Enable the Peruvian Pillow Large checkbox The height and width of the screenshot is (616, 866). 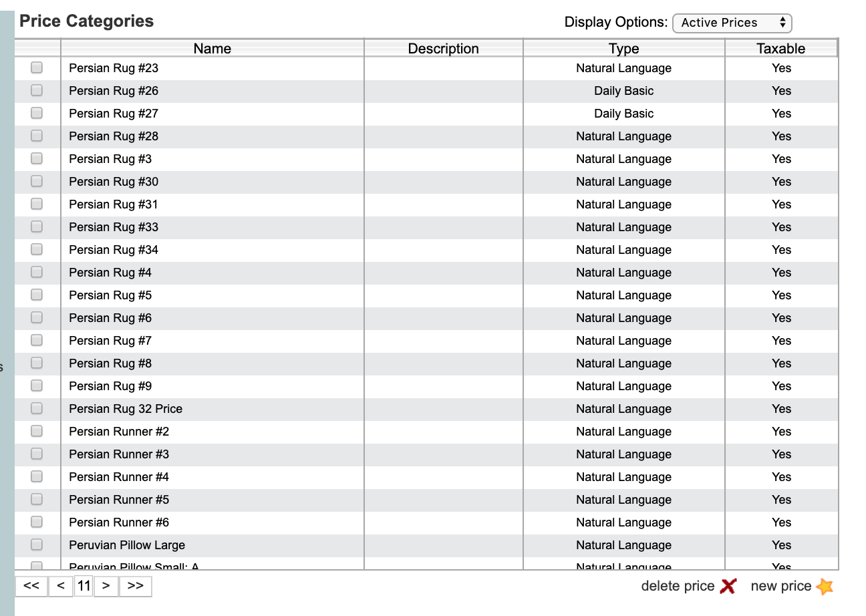[37, 545]
